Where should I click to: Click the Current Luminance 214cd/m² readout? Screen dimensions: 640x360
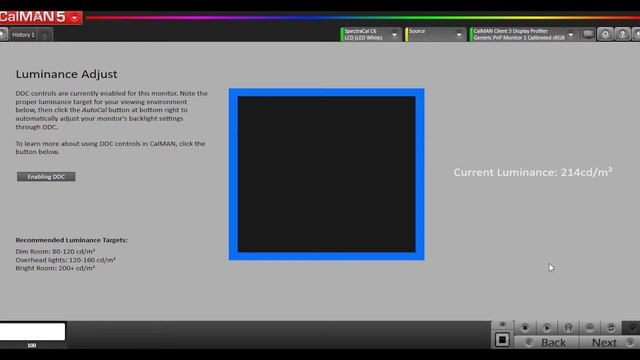(x=533, y=172)
